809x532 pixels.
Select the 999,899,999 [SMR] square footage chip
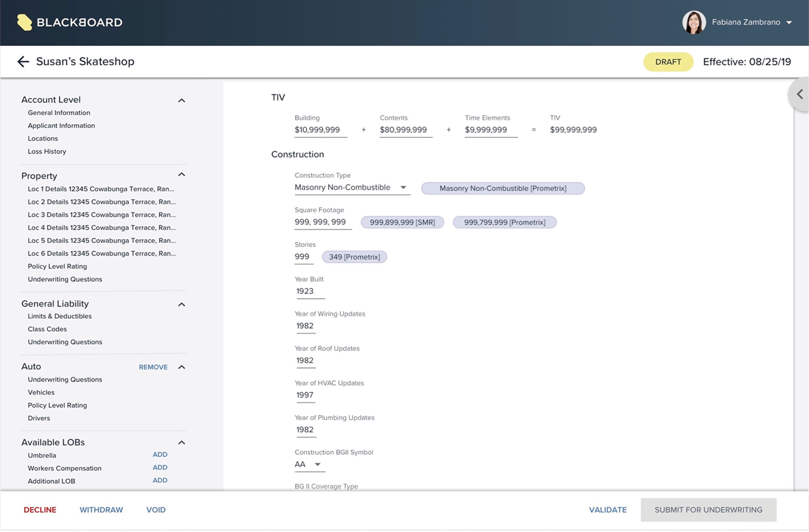(x=402, y=222)
